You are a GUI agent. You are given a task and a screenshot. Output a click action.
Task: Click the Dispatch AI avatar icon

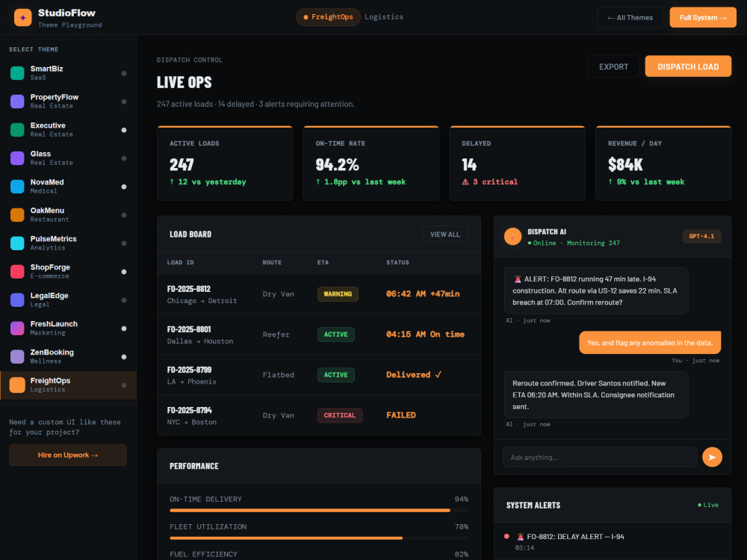(512, 237)
